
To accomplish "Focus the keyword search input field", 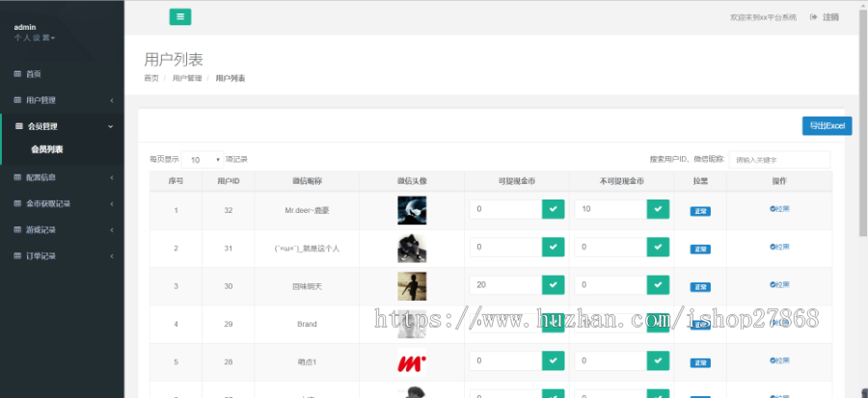I will click(x=779, y=160).
